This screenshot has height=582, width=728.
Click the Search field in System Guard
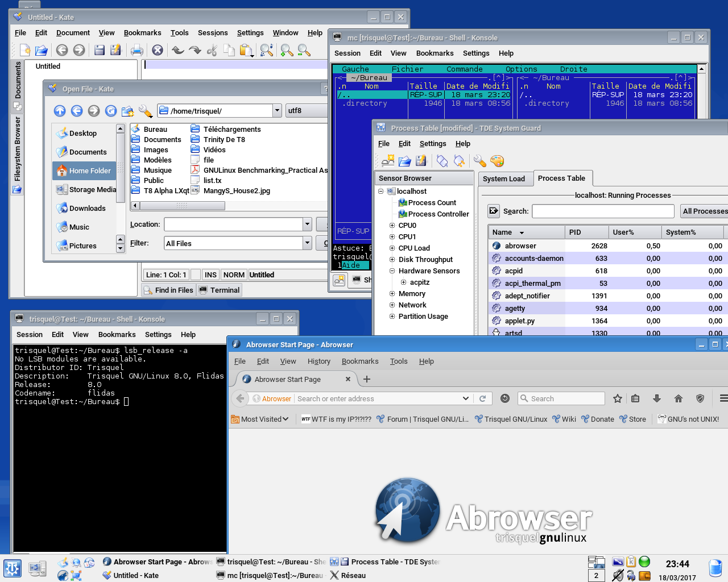click(x=603, y=211)
